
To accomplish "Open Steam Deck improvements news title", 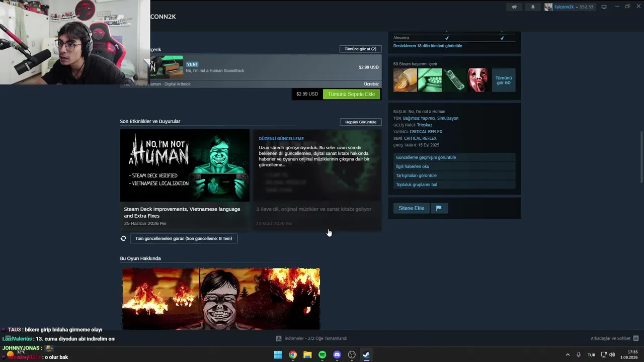I will (182, 212).
